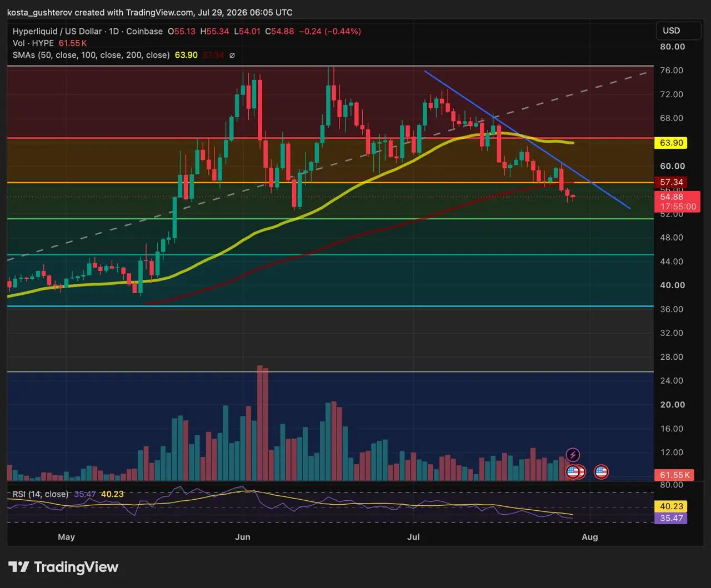Select the SMAs (50, close, 100, close, 200, close) legend
The image size is (711, 588).
pyautogui.click(x=91, y=55)
